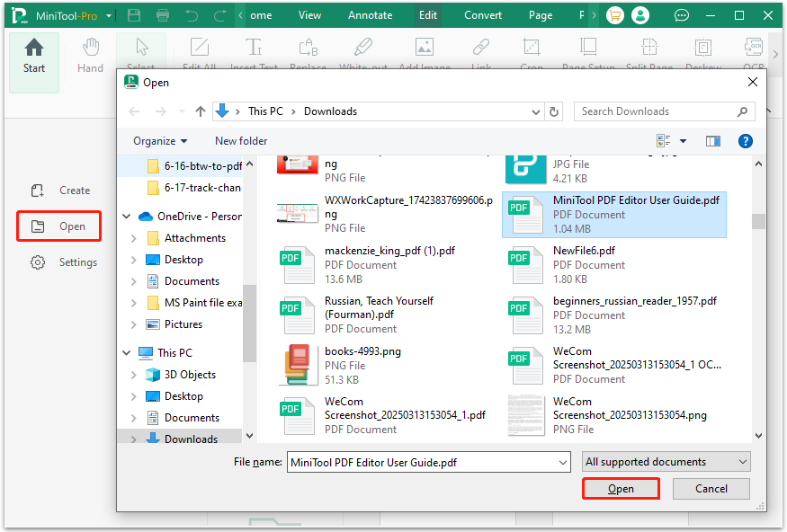Click Open in the left sidebar
Screen dimensions: 787x532
[58, 226]
